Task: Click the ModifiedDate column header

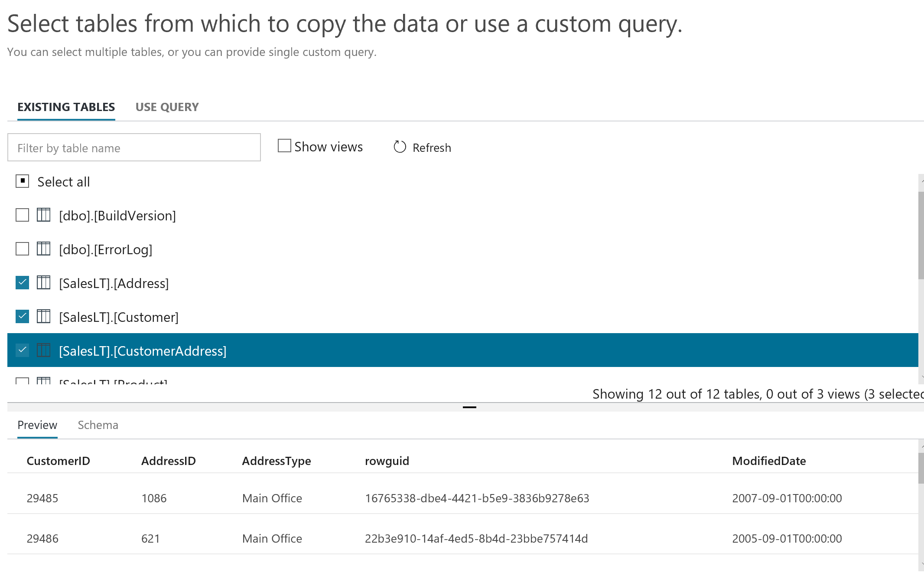Action: 769,461
